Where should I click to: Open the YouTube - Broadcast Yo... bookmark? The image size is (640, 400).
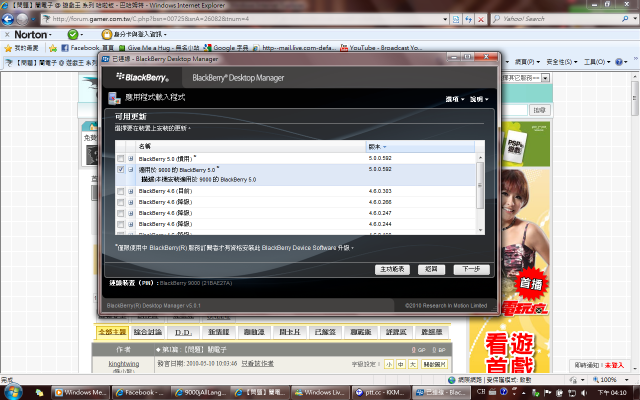(x=381, y=48)
